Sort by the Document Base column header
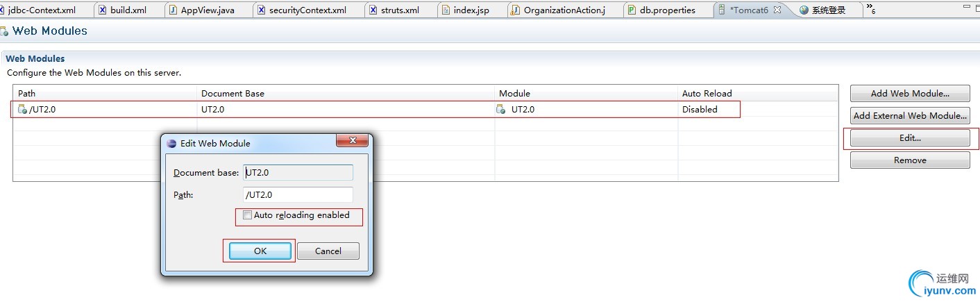The width and height of the screenshot is (980, 302). coord(346,93)
